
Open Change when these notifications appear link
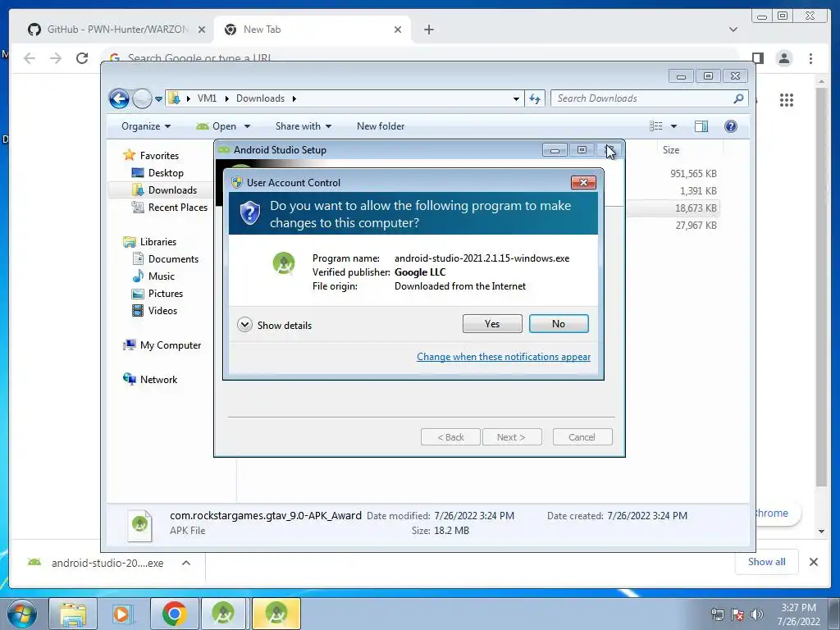click(504, 357)
